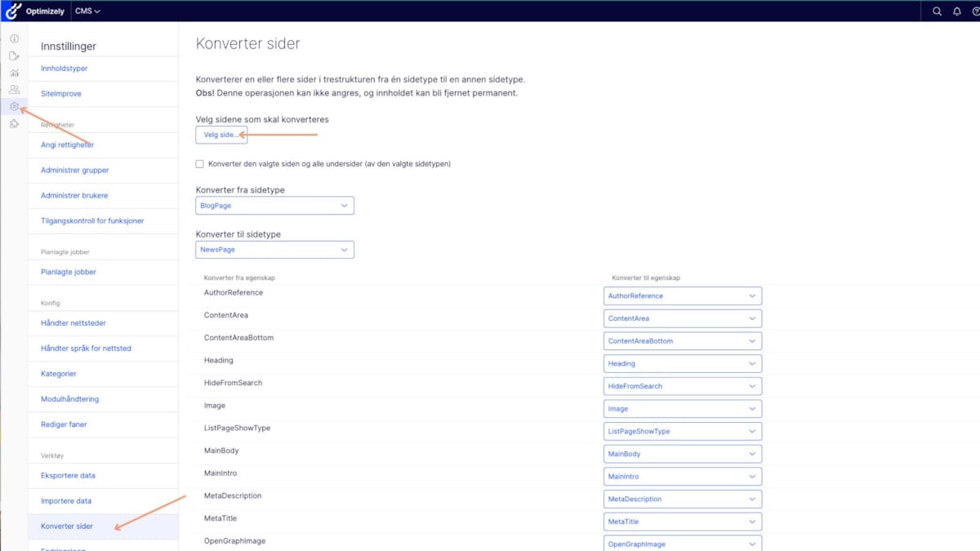Enable converting the selected page and all subpages
Screen dimensions: 980x551
click(200, 164)
